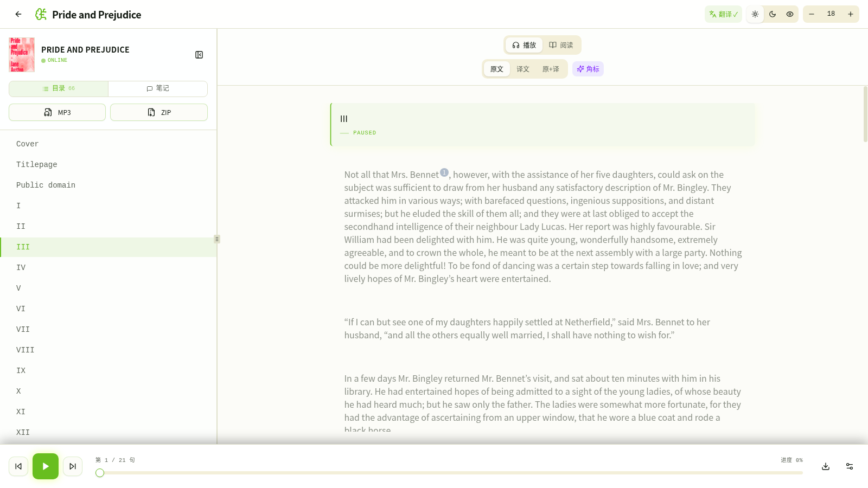Click the sidebar resize handle grip
The width and height of the screenshot is (868, 488).
point(217,239)
